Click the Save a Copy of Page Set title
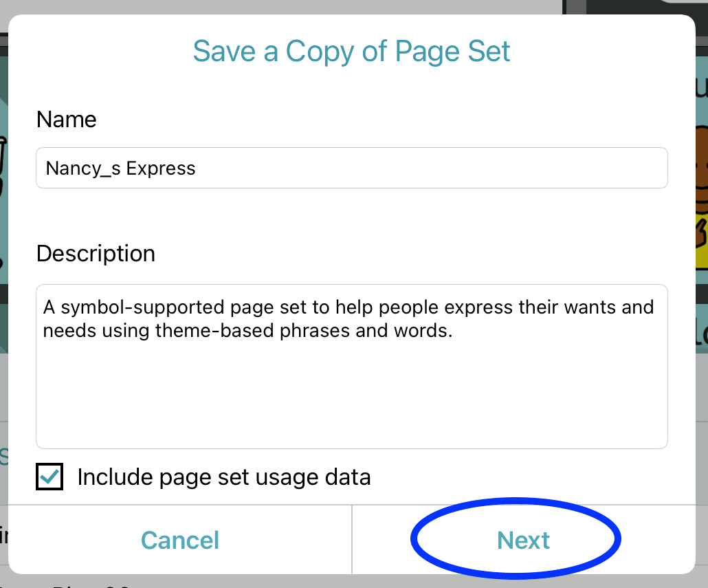 click(351, 51)
